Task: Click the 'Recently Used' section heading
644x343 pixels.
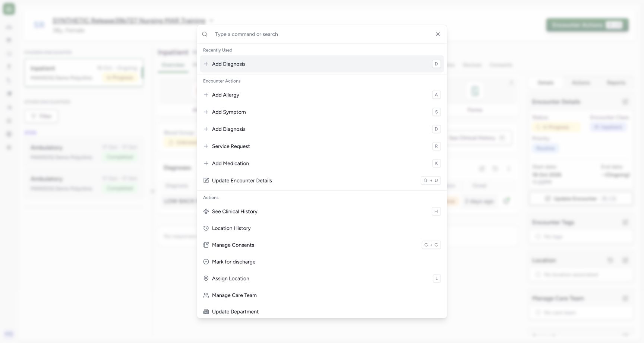Action: pos(218,50)
